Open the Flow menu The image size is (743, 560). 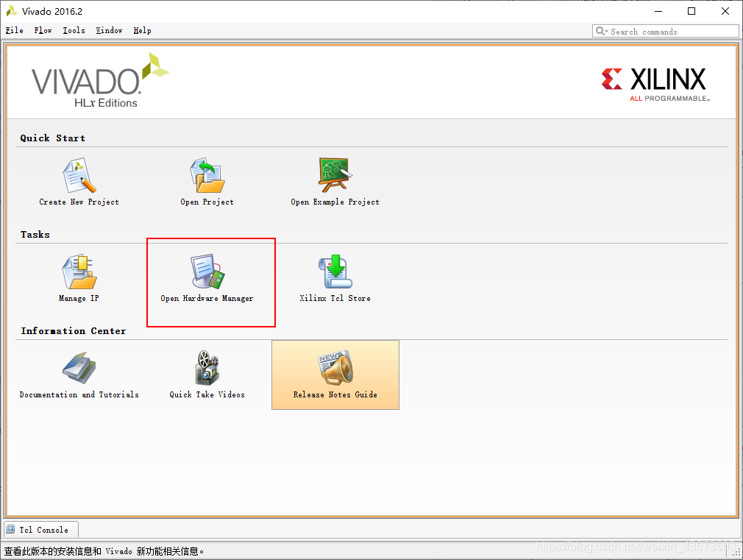pyautogui.click(x=43, y=30)
